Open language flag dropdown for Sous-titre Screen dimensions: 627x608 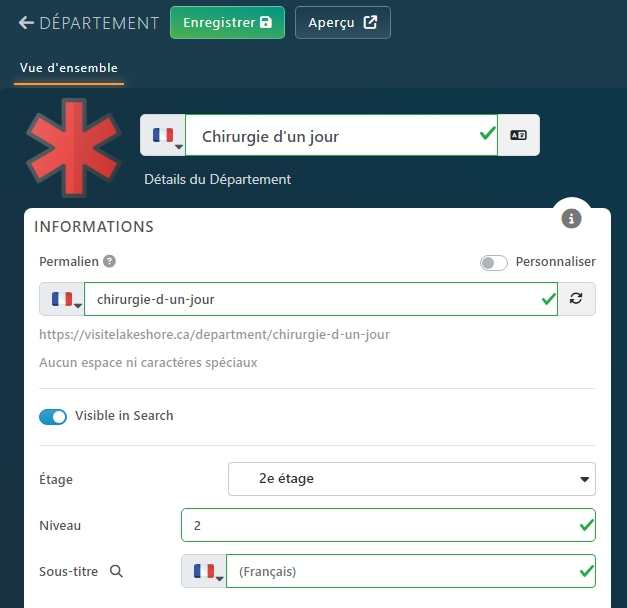click(x=204, y=571)
